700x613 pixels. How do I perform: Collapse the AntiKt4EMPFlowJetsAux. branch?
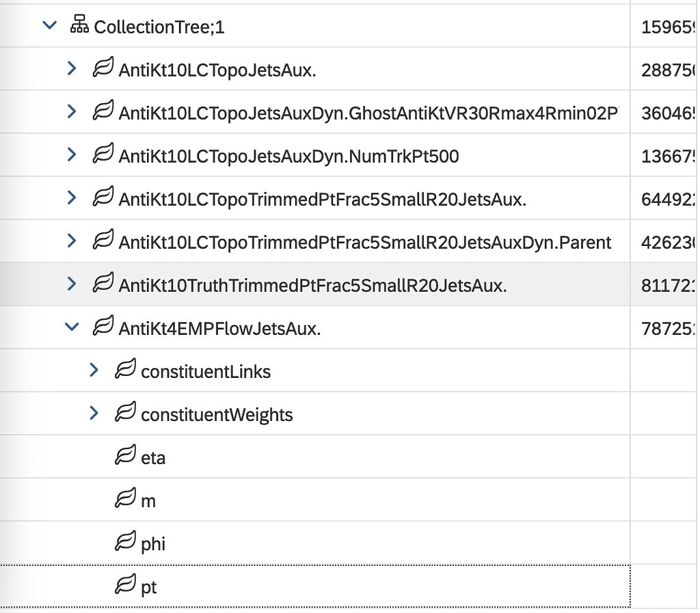point(72,326)
